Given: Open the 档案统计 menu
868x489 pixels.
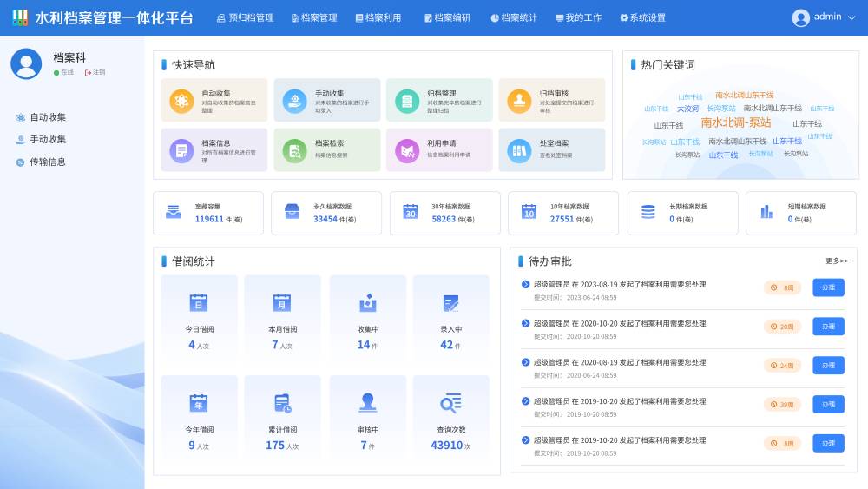Looking at the screenshot, I should (x=514, y=17).
